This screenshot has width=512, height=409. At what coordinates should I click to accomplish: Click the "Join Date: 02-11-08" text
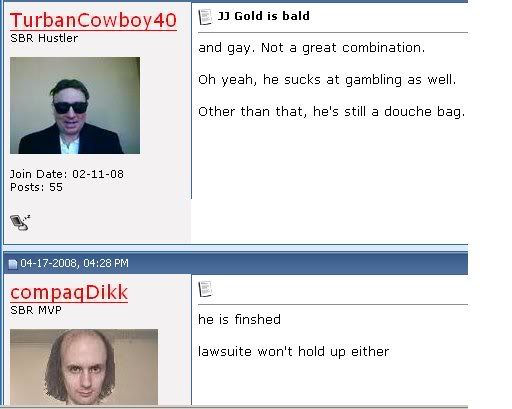coord(67,174)
